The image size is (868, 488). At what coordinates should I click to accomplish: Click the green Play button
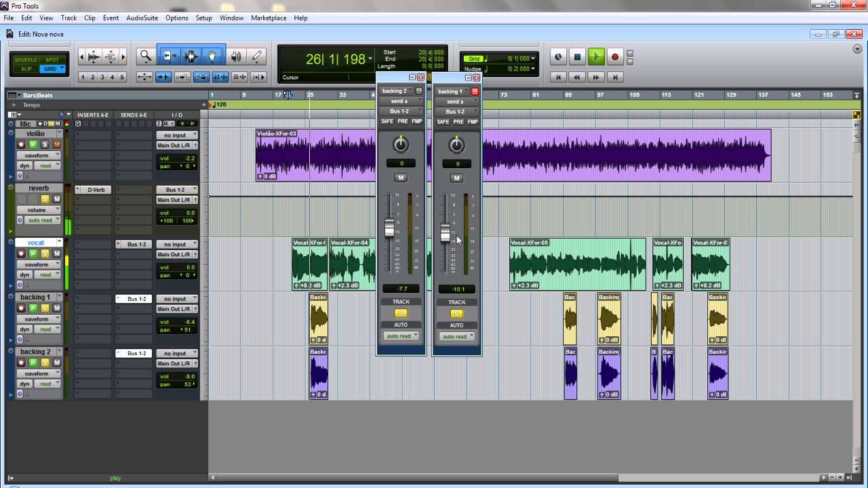point(596,57)
